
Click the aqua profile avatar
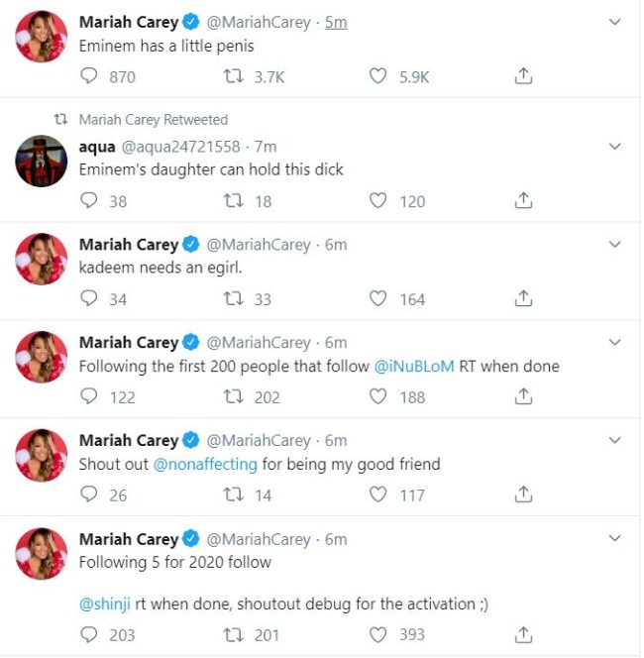tap(41, 161)
